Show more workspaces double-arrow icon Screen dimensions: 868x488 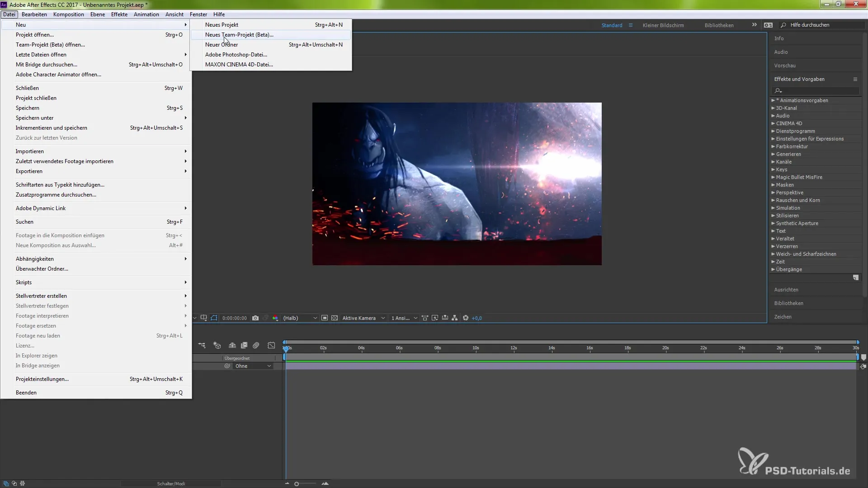point(754,25)
